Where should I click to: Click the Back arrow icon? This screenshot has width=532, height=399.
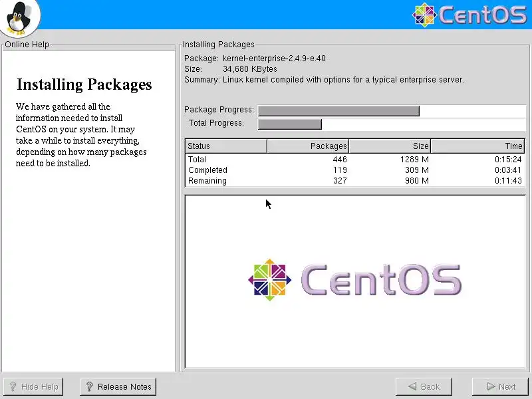[x=412, y=386]
